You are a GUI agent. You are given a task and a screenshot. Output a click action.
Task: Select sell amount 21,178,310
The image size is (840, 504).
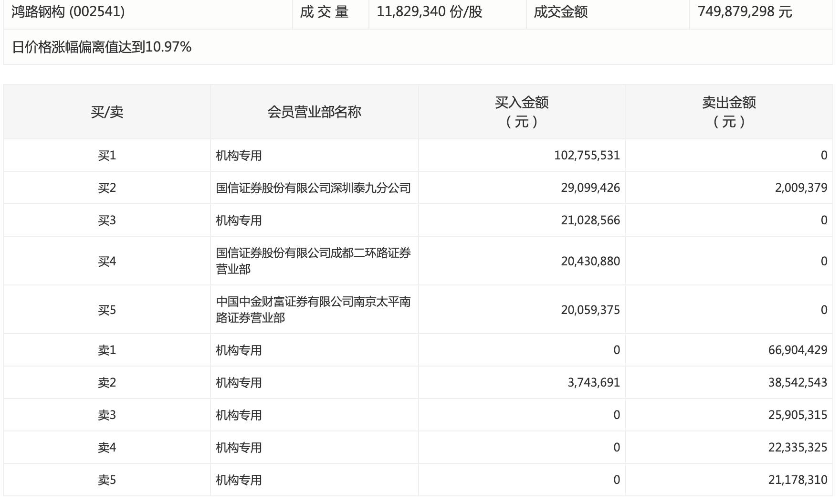click(798, 480)
